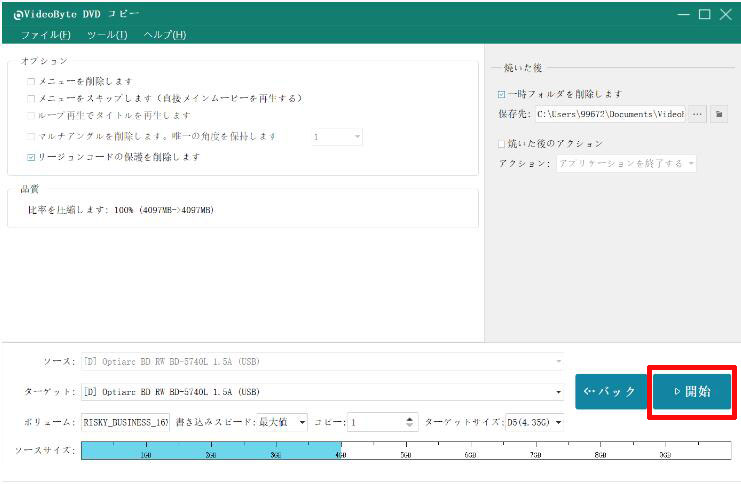Open the save folder with folder icon

[718, 114]
